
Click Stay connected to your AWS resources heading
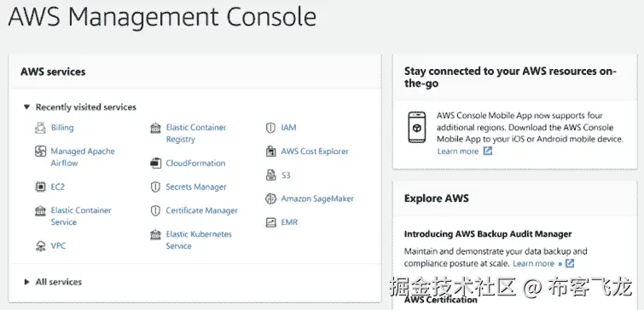coord(511,77)
